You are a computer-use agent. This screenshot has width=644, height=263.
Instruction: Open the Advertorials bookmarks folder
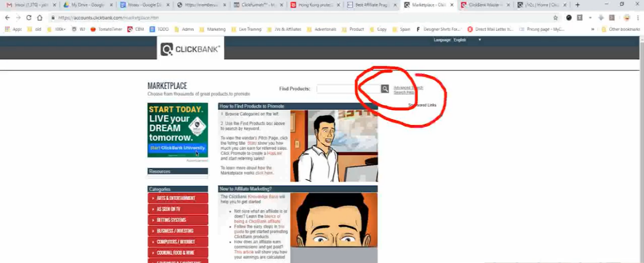point(321,29)
